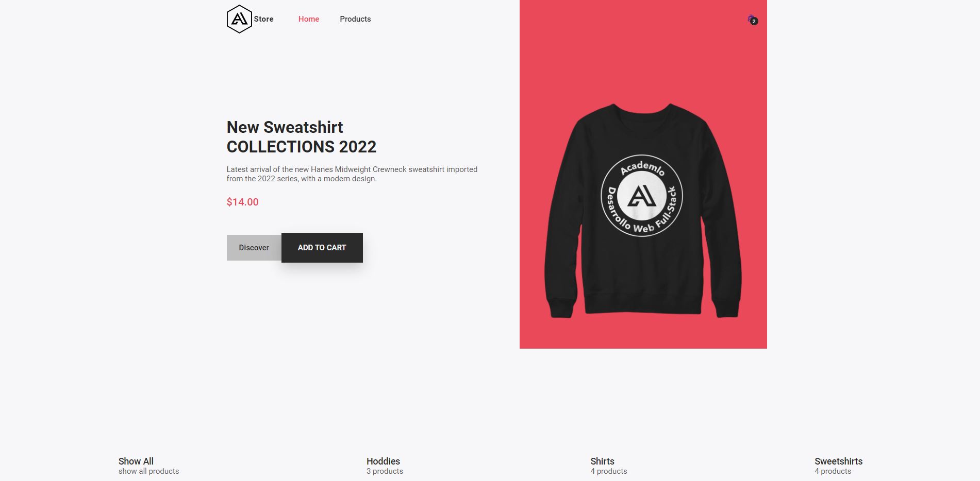Filter products by Shirts category
The image size is (980, 481).
tap(602, 461)
